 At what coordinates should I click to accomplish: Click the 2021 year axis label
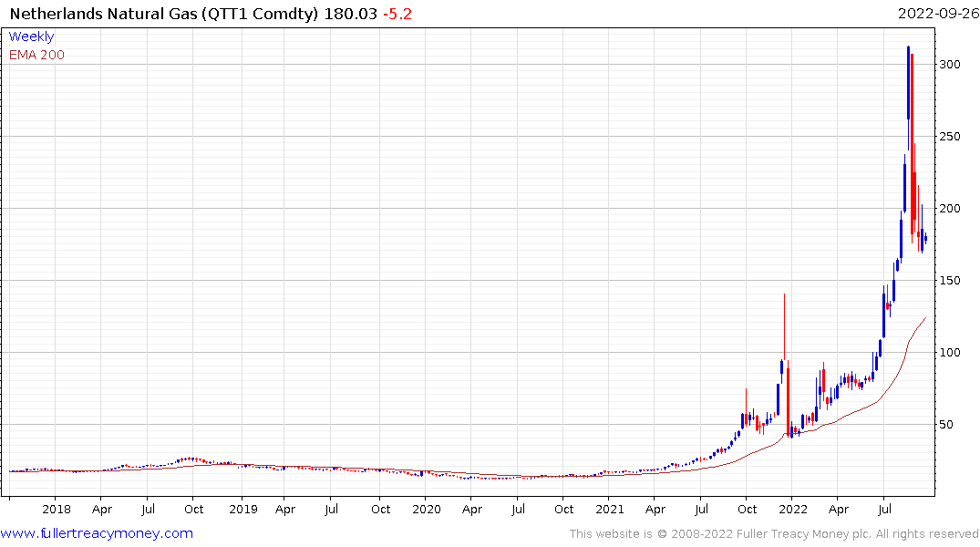(x=609, y=509)
